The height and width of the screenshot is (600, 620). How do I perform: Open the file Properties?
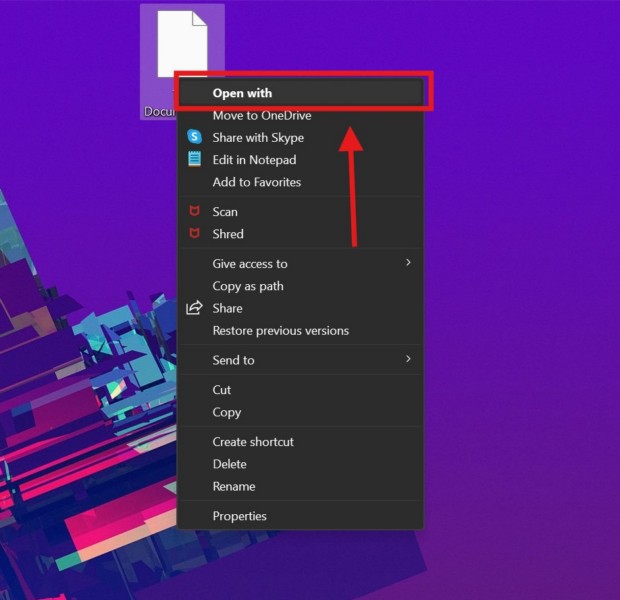(239, 516)
